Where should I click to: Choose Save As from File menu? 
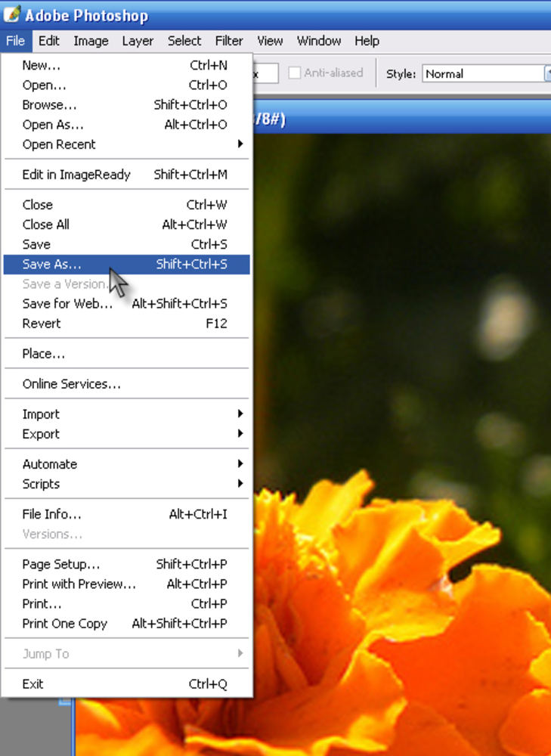126,264
